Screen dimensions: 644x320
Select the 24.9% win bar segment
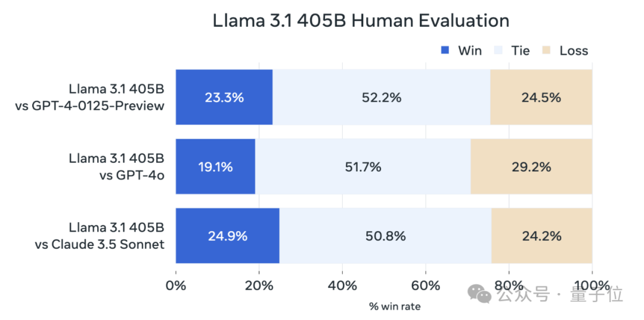(227, 236)
